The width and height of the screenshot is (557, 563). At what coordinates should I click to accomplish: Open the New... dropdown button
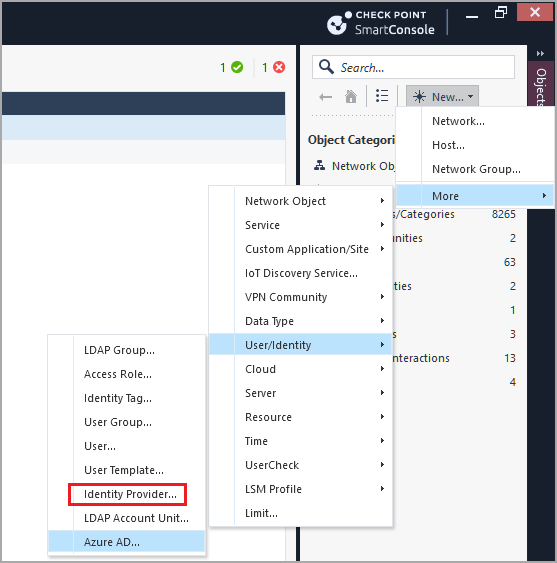pyautogui.click(x=442, y=96)
